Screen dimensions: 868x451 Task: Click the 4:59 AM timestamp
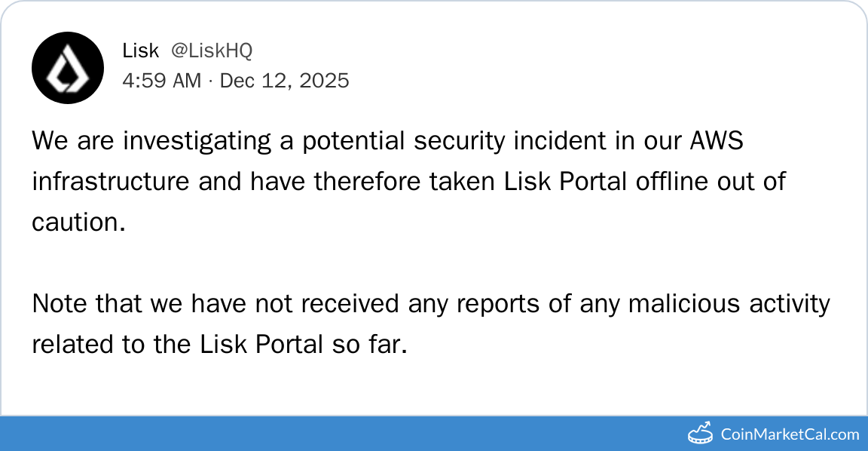click(x=161, y=81)
